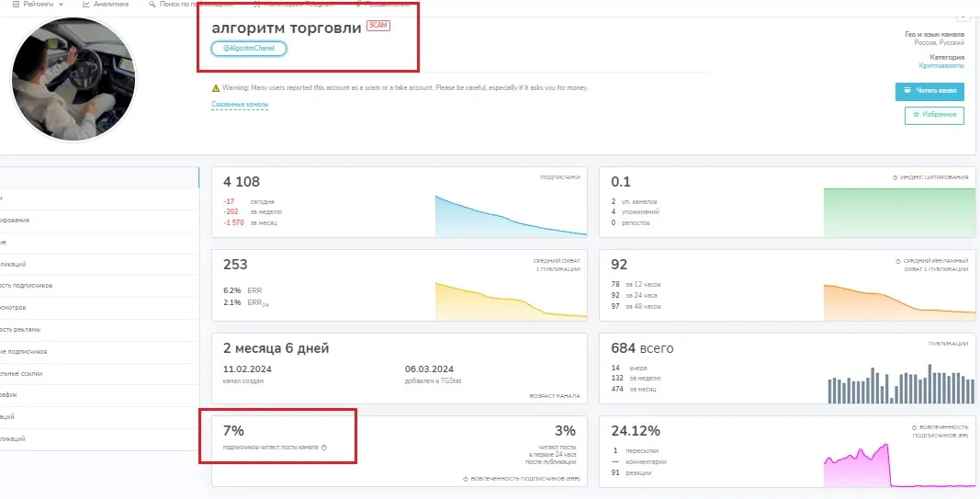
Task: Open the Рейтинги dropdown menu
Action: click(x=39, y=5)
